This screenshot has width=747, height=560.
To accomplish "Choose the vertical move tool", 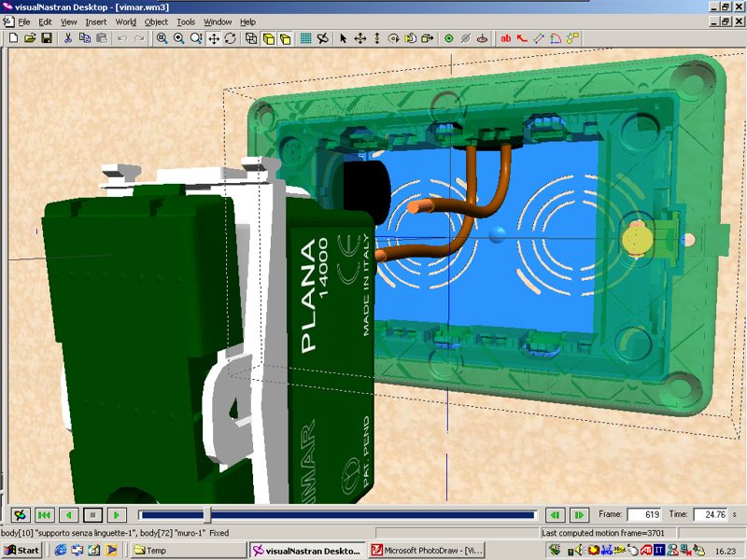I will pos(377,38).
